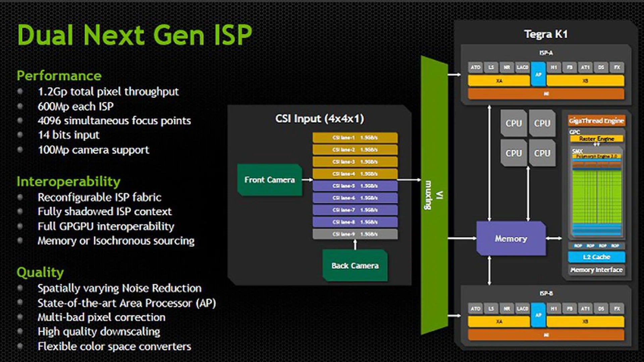644x362 pixels.
Task: Click the Memory Interface block
Action: point(596,270)
